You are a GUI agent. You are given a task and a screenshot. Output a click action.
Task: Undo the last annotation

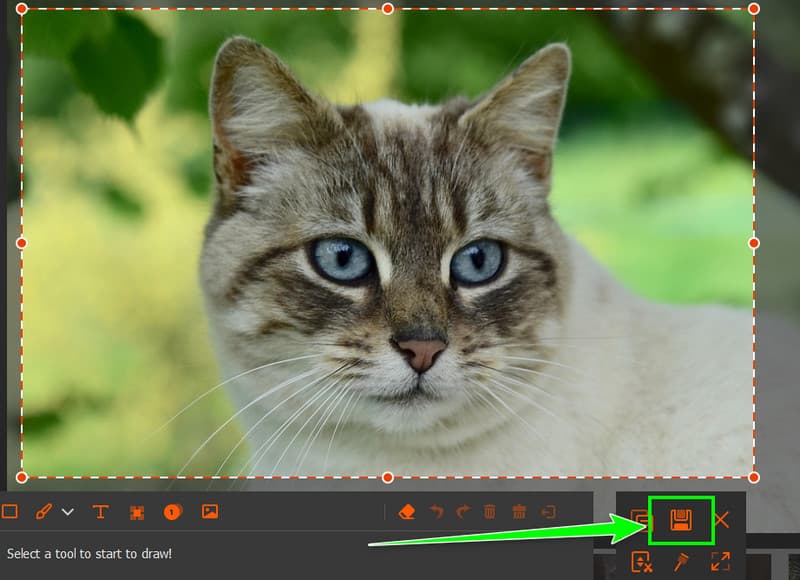pyautogui.click(x=436, y=512)
